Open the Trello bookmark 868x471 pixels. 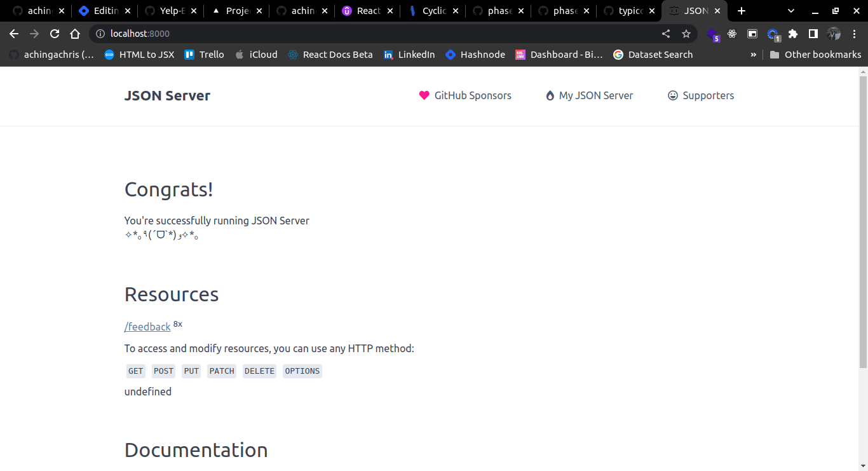click(204, 55)
